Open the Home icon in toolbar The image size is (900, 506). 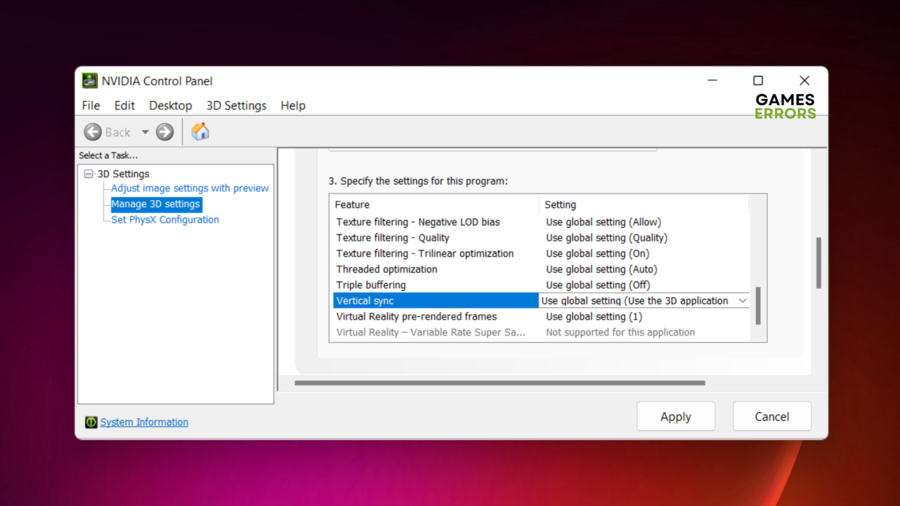pyautogui.click(x=200, y=131)
